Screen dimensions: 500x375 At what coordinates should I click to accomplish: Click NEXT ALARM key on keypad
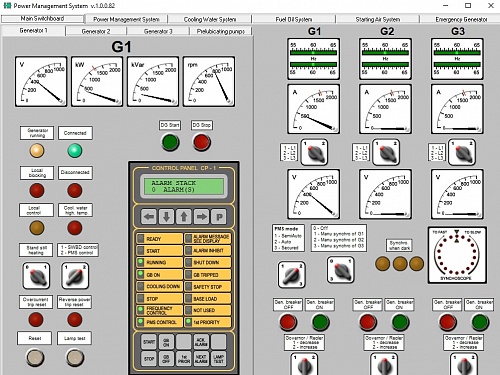pos(201,359)
